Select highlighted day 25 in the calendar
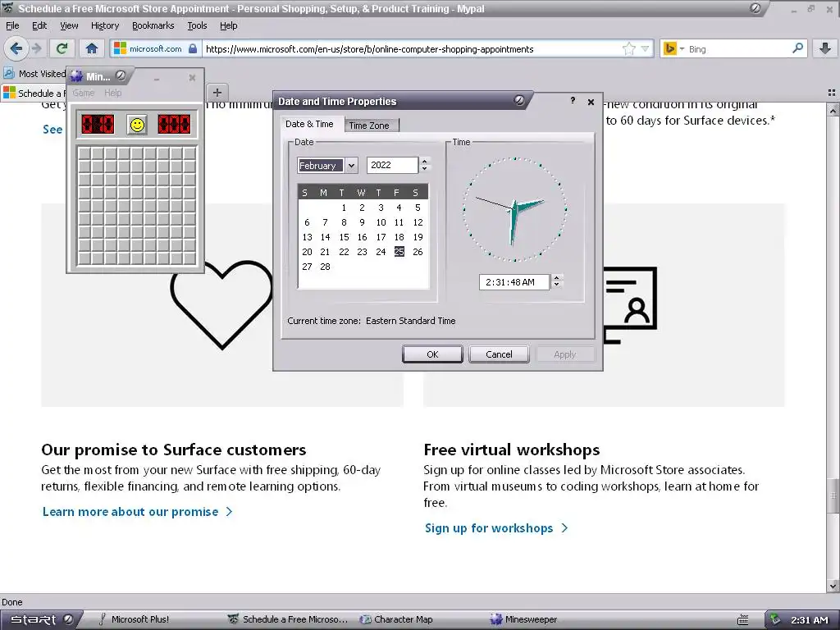The width and height of the screenshot is (840, 630). pos(399,252)
